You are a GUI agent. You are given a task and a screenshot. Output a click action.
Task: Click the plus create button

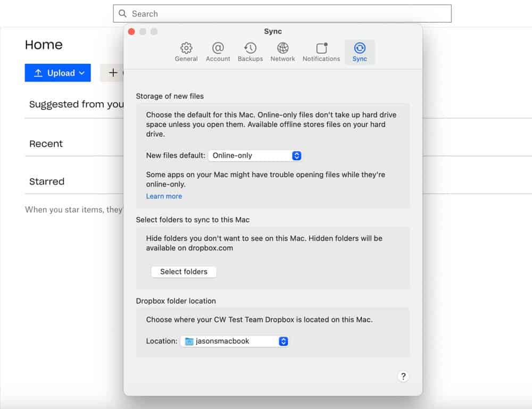point(113,72)
